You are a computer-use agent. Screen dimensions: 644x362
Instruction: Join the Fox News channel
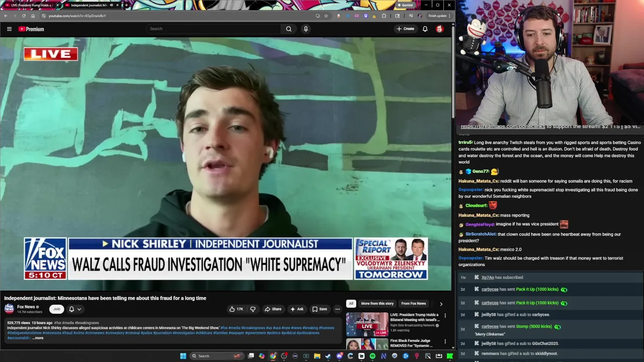coord(57,309)
